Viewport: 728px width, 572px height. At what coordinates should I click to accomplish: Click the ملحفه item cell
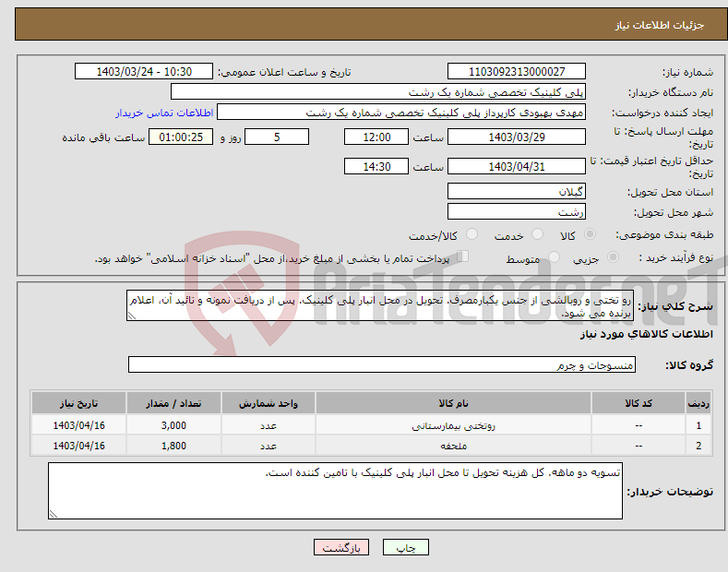[453, 446]
